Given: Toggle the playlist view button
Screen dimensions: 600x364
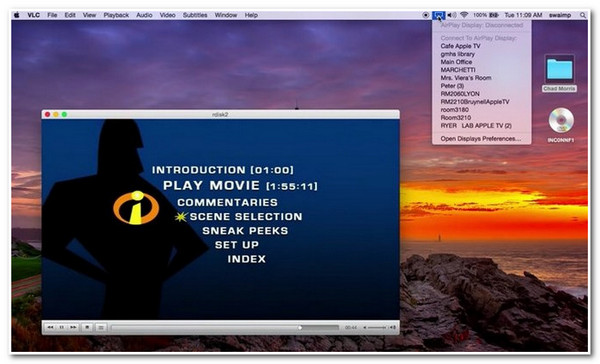Looking at the screenshot, I should click(101, 328).
